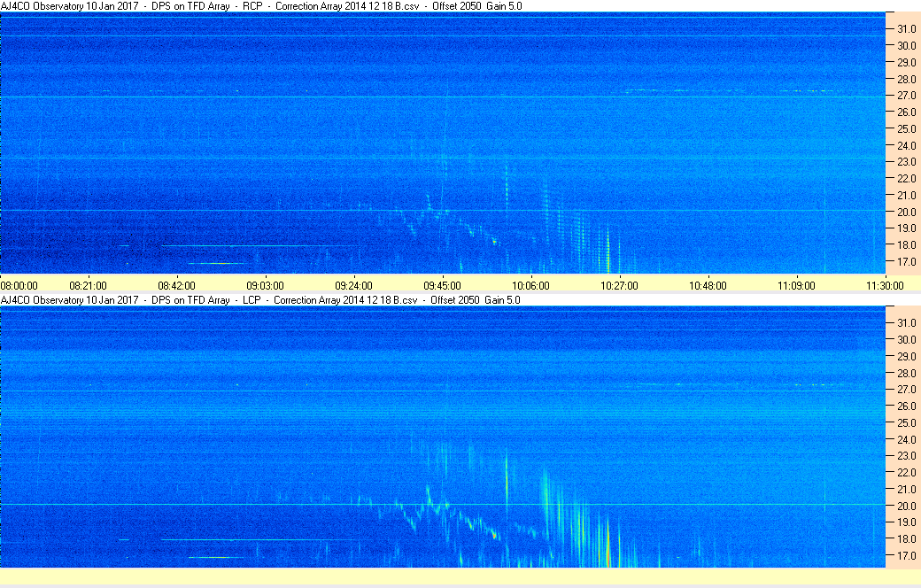The width and height of the screenshot is (921, 588).
Task: Click the 27.0 frequency label, LCP panel
Action: coord(906,390)
